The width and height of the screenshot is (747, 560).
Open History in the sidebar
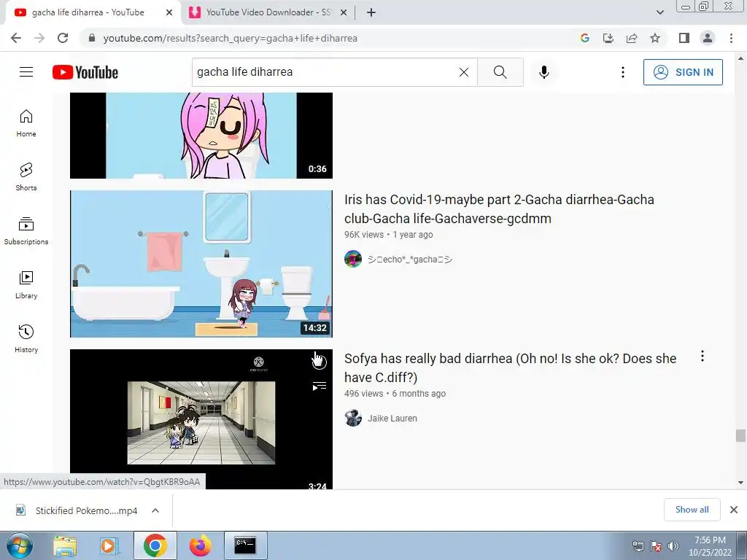[26, 338]
